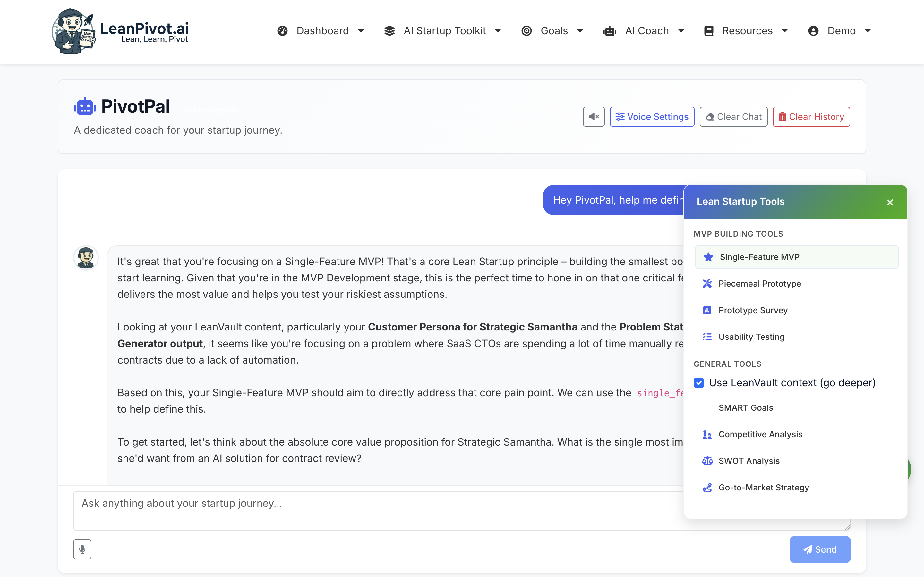The height and width of the screenshot is (577, 924).
Task: Uncheck Use LeanVault context checkbox
Action: [x=699, y=383]
